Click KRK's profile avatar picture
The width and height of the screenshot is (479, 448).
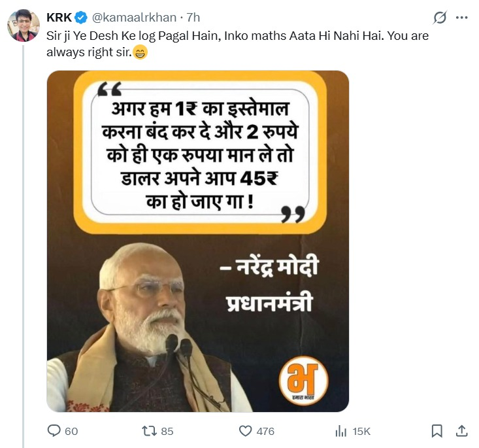24,26
